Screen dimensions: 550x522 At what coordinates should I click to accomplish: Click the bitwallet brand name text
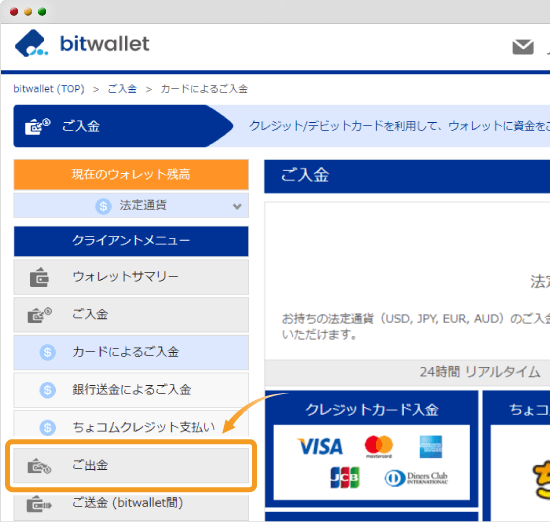pyautogui.click(x=105, y=44)
